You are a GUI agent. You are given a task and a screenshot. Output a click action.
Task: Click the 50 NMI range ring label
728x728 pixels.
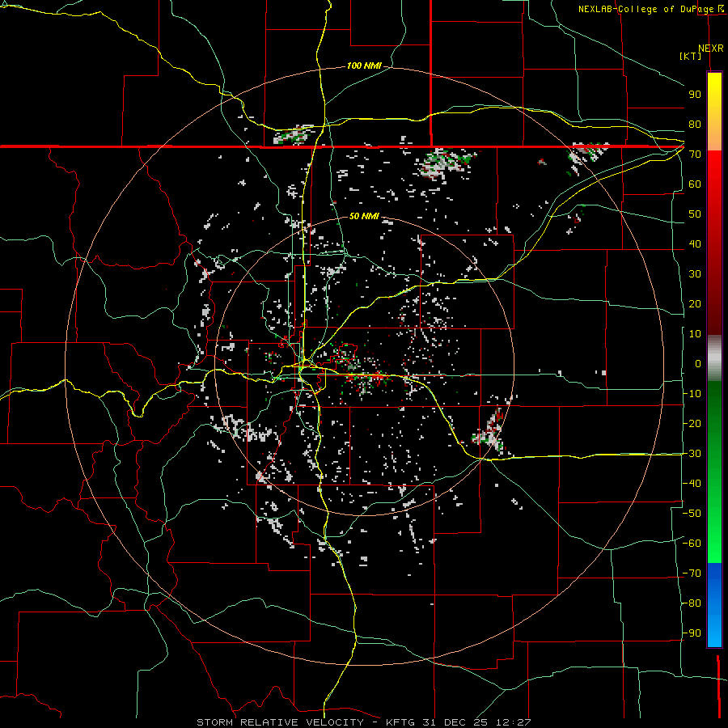click(364, 216)
